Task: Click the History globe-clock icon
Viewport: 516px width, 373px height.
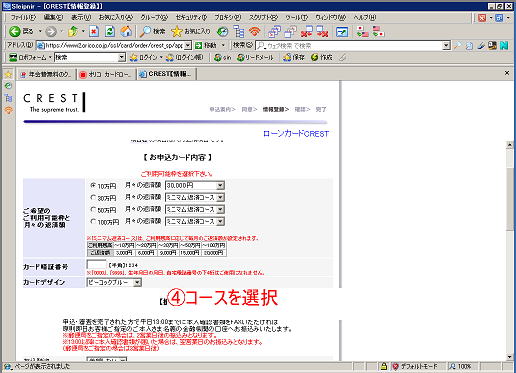Action: pos(222,32)
